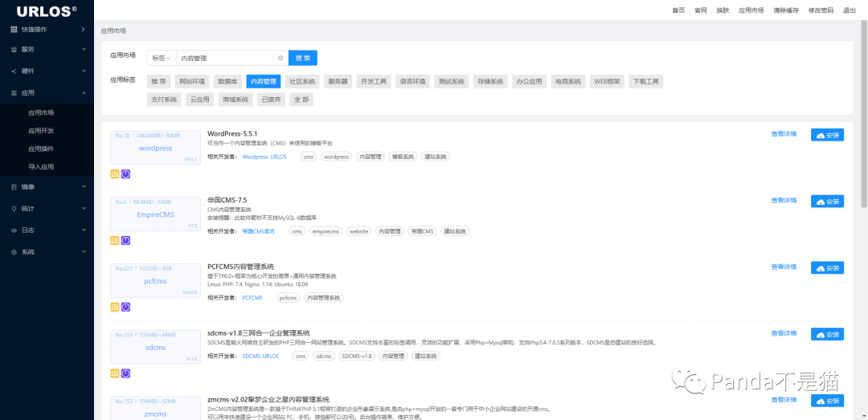Click 修改密码 in top navigation
The width and height of the screenshot is (868, 420).
821,10
